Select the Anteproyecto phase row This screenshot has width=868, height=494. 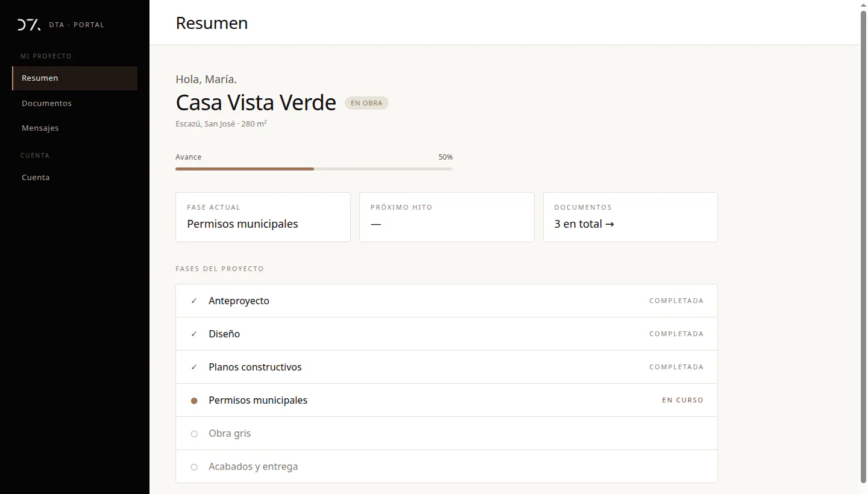point(447,301)
